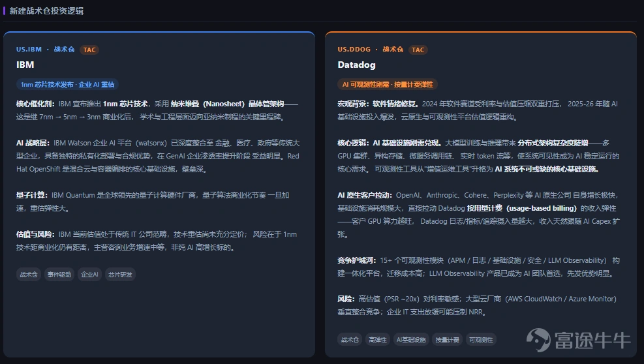This screenshot has width=644, height=364.
Task: Click the 新建战术仓投资逻辑 section heading
Action: click(46, 11)
